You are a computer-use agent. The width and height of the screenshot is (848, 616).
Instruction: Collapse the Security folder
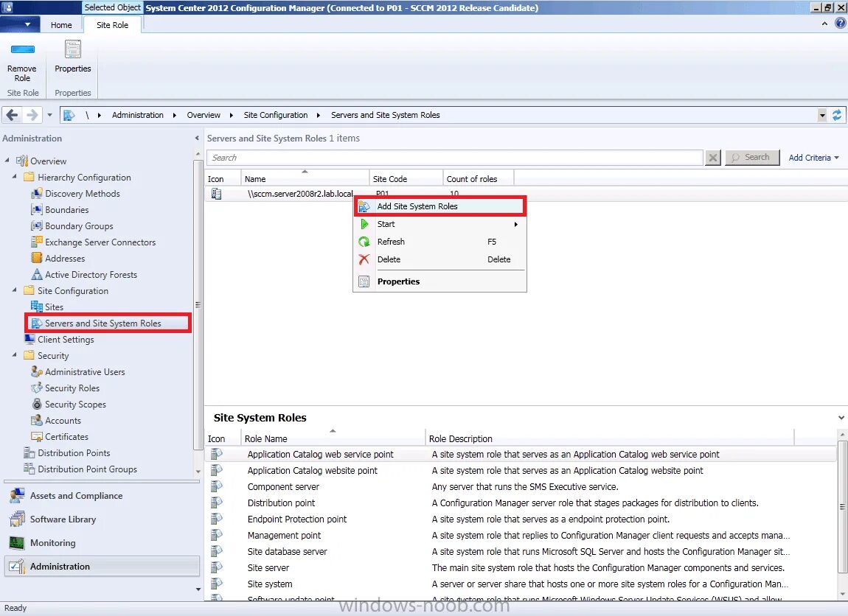15,355
